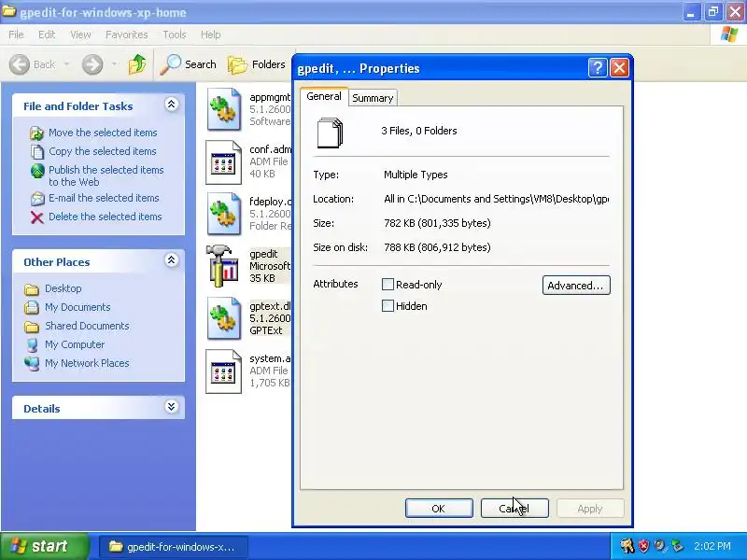Collapse the Other Places panel
This screenshot has height=560, width=747.
pos(172,260)
